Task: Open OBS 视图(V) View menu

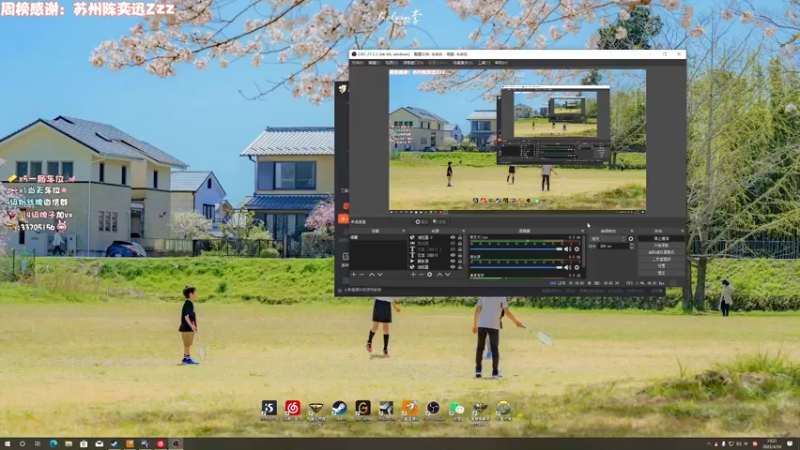Action: pos(391,63)
